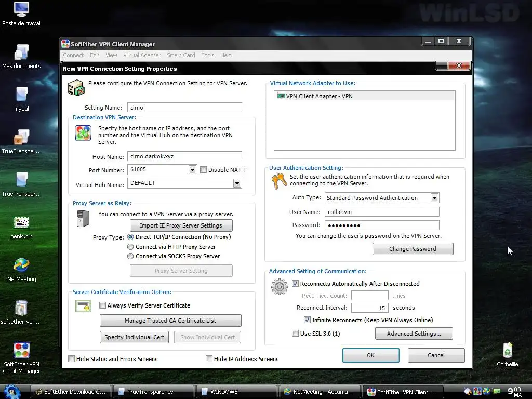Image resolution: width=532 pixels, height=399 pixels.
Task: Click the Change Password button
Action: coord(413,249)
